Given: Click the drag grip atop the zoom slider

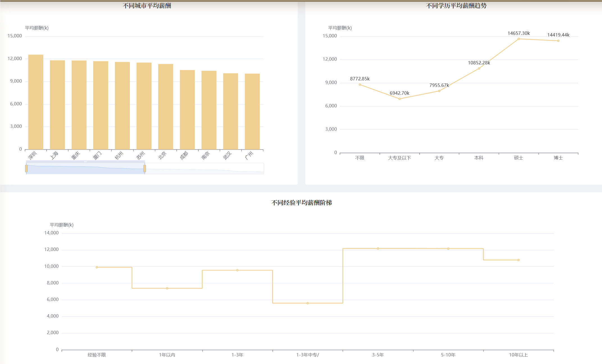Looking at the screenshot, I should pos(85,162).
